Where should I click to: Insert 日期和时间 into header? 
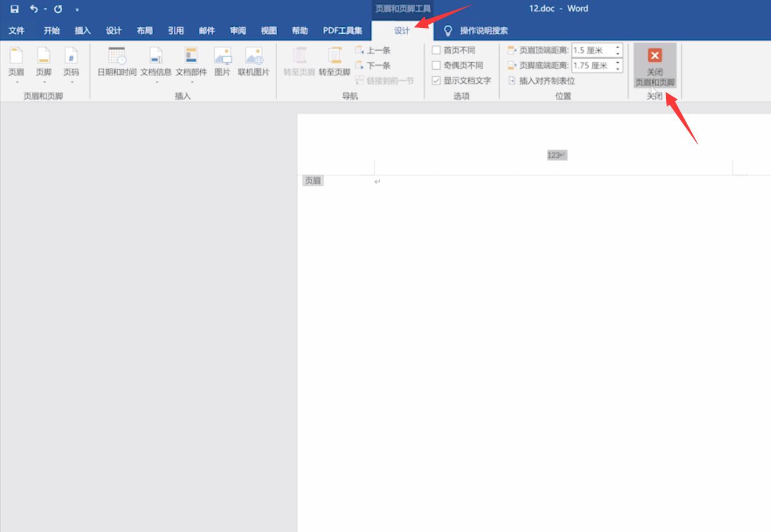coord(117,62)
